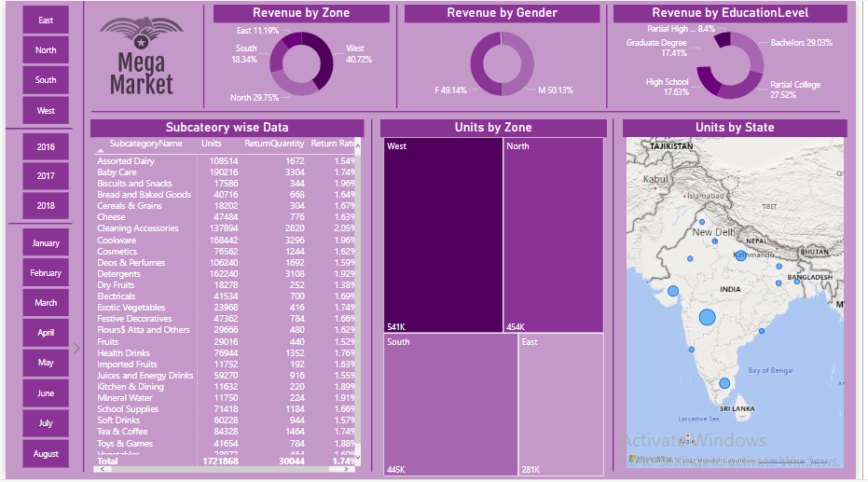The height and width of the screenshot is (482, 868).
Task: Toggle the March month slicer
Action: (46, 303)
